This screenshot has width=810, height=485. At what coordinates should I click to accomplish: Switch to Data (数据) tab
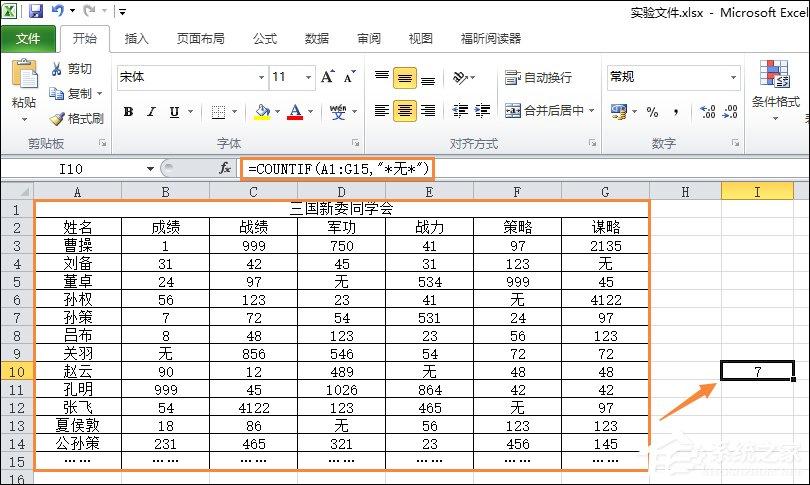pyautogui.click(x=317, y=39)
